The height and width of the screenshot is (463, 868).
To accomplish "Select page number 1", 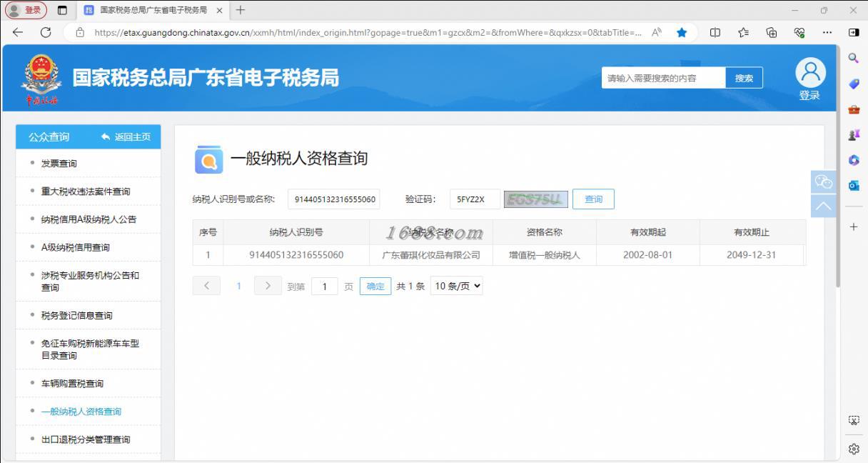I will [238, 286].
